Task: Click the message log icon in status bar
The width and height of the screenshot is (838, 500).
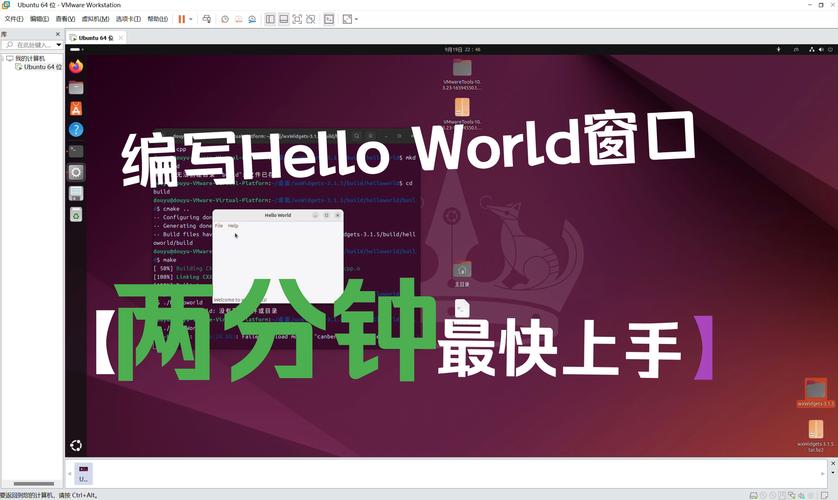Action: [824, 495]
